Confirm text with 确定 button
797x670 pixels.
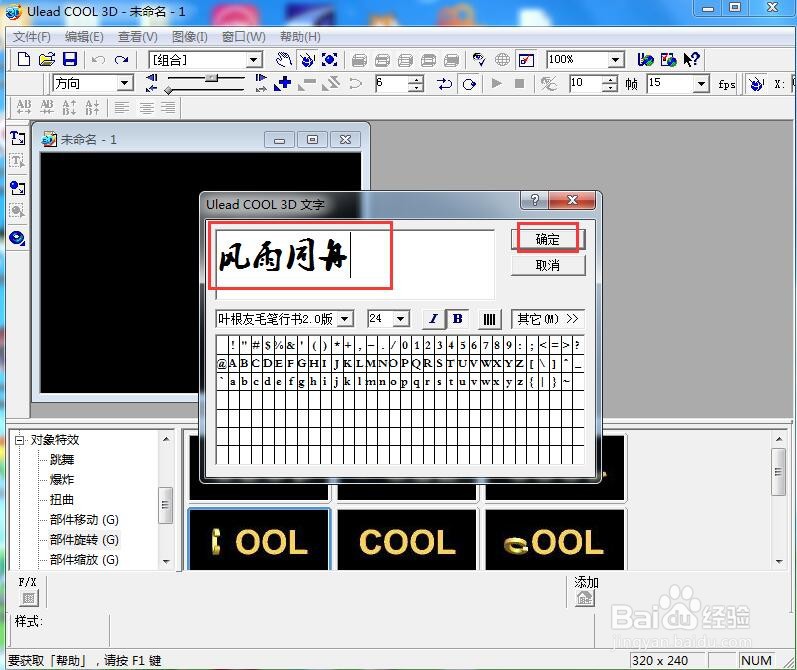click(548, 239)
